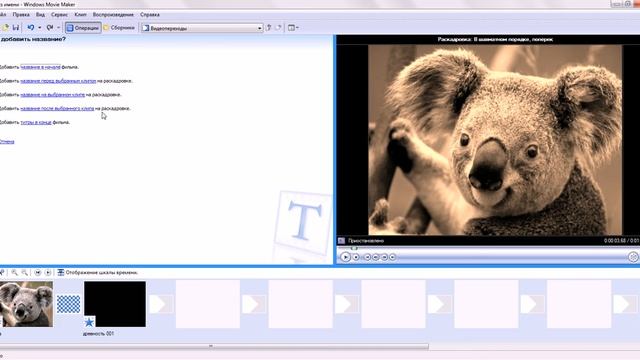Click the Stop button in preview monitor
Image resolution: width=640 pixels, height=360 pixels.
356,257
